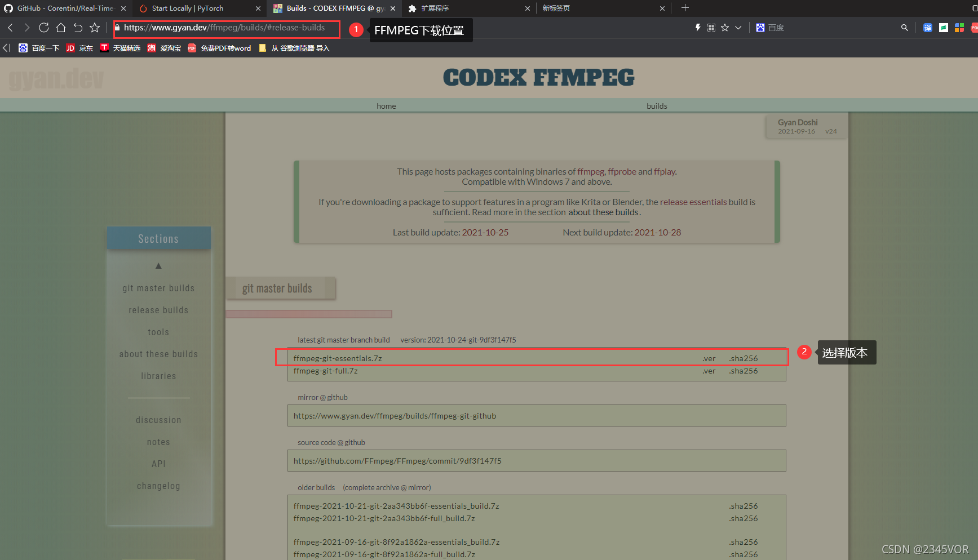The width and height of the screenshot is (978, 560).
Task: Open the 百度一下 bookmark
Action: tap(39, 48)
